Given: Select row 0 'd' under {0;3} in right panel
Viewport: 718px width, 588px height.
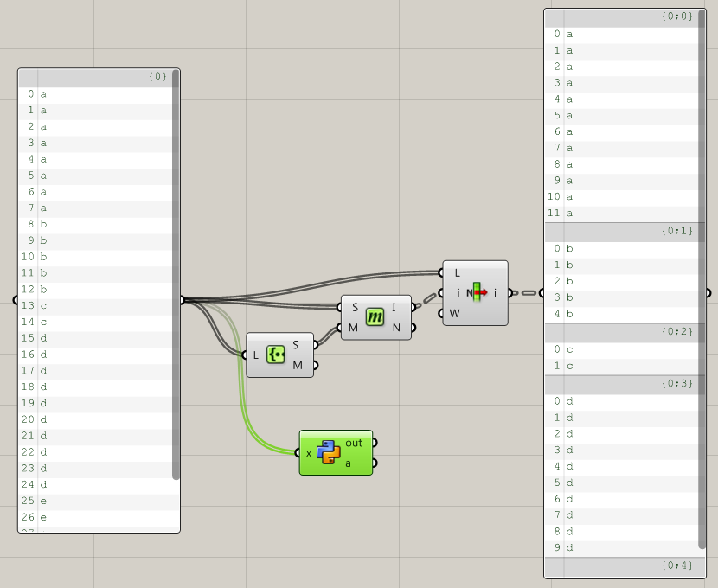Looking at the screenshot, I should pyautogui.click(x=622, y=401).
